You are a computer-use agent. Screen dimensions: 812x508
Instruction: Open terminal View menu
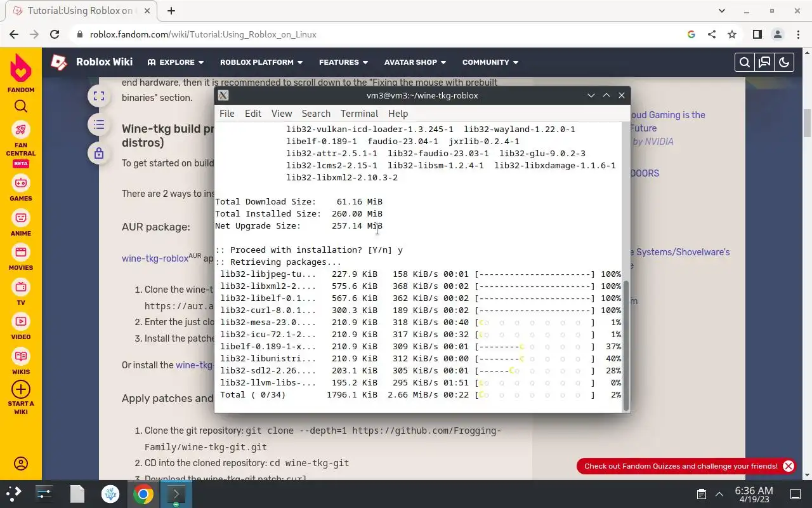[282, 114]
